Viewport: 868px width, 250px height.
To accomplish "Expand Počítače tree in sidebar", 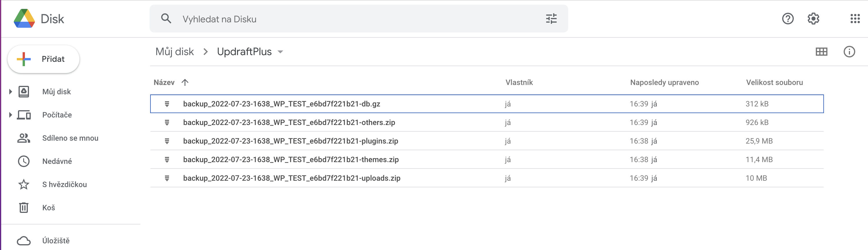I will [10, 115].
